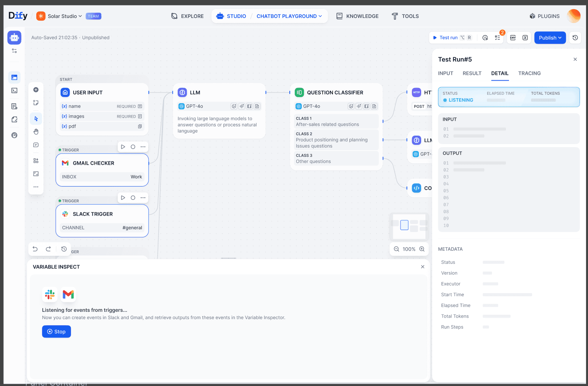
Task: Switch to the Tracing tab
Action: pos(529,73)
